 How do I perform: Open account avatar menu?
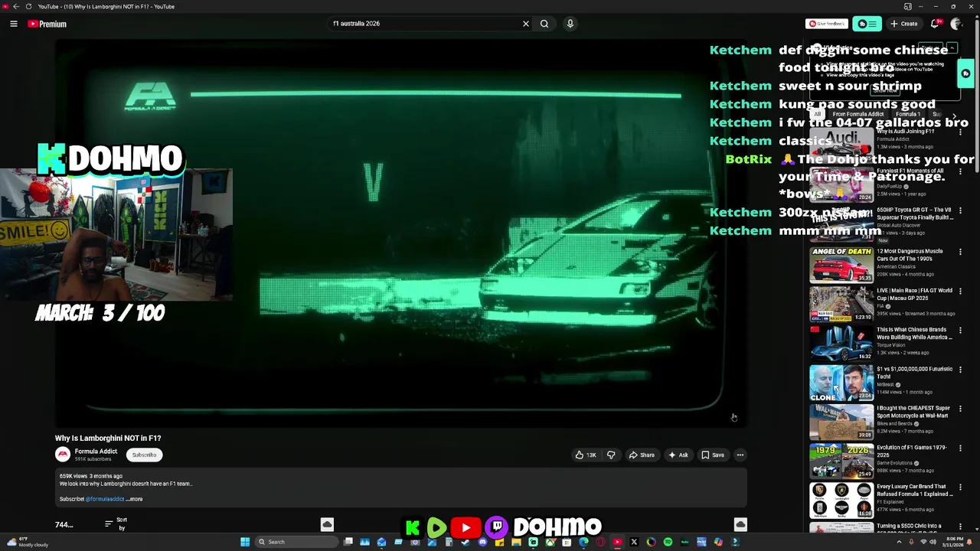(x=956, y=24)
